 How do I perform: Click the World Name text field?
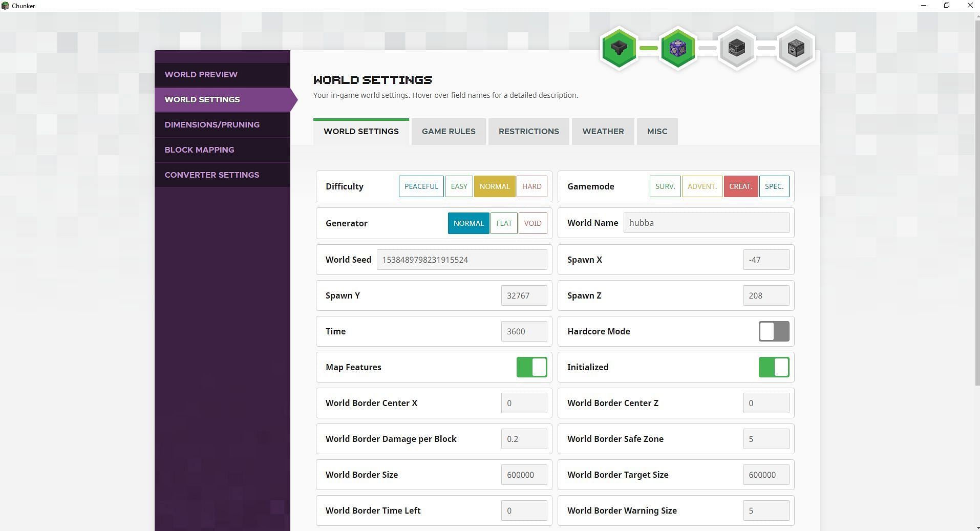[x=706, y=223]
